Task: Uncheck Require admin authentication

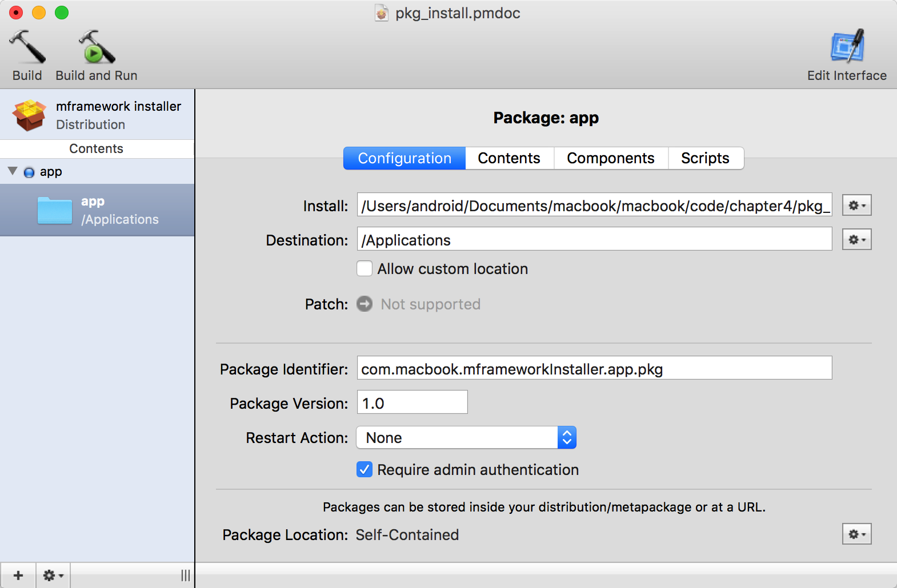Action: coord(365,469)
